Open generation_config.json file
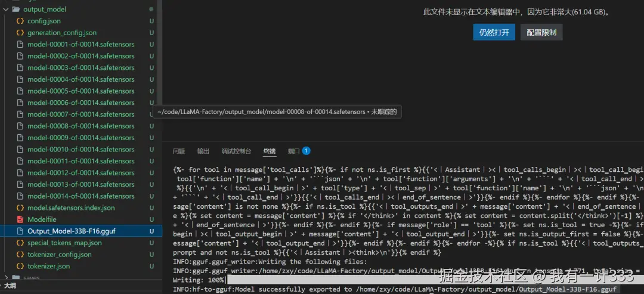Image resolution: width=644 pixels, height=294 pixels. [62, 32]
